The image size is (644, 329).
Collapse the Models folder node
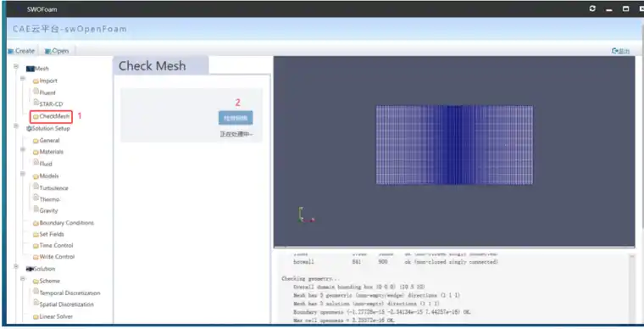click(x=23, y=174)
